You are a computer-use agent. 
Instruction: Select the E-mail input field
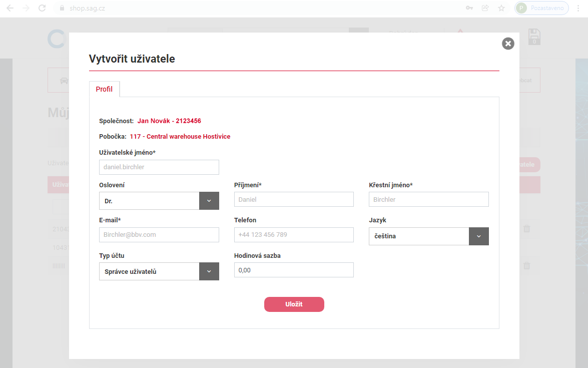point(159,235)
